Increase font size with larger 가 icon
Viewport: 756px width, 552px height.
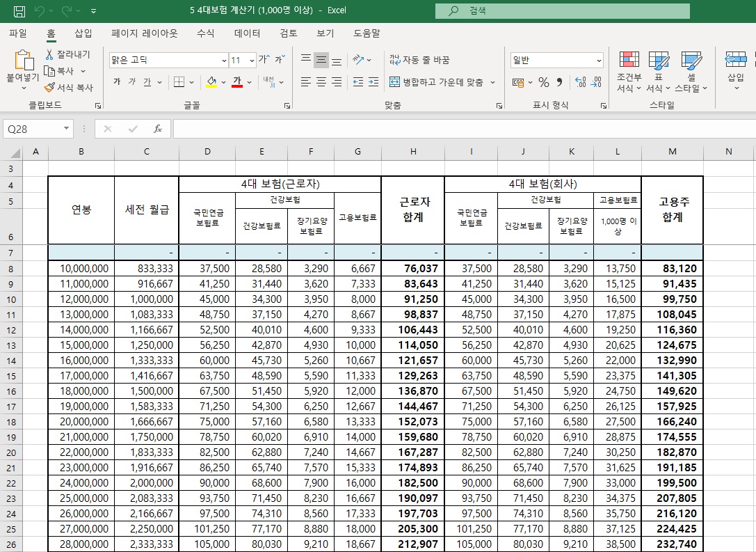coord(264,59)
